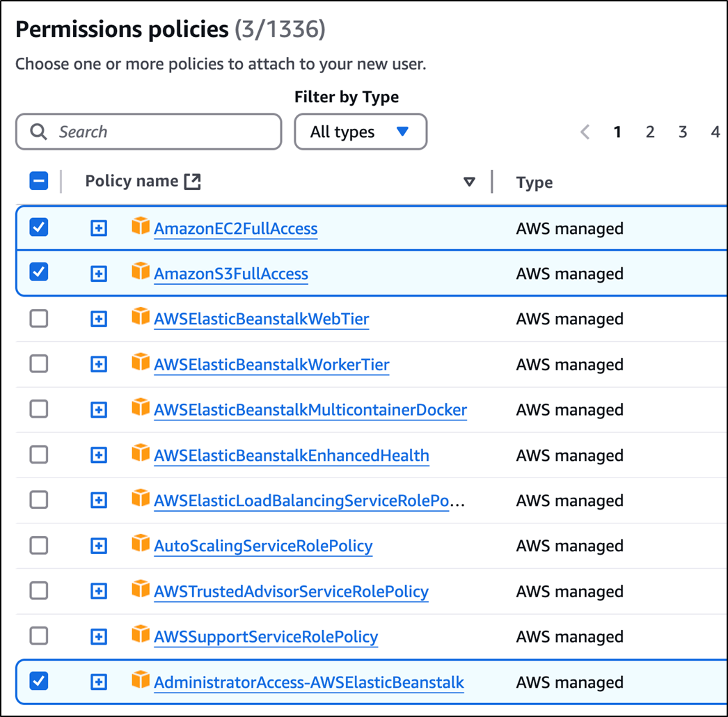The height and width of the screenshot is (717, 728).
Task: Open the AWSSupportServiceRolePolicy link
Action: pos(266,637)
